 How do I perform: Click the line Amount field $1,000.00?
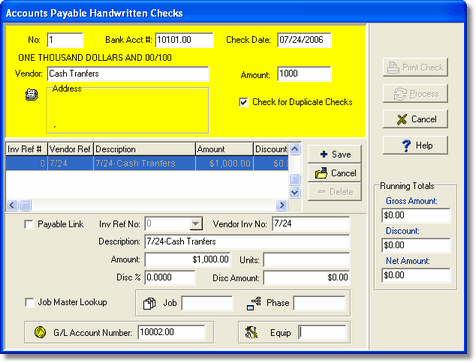(x=187, y=260)
